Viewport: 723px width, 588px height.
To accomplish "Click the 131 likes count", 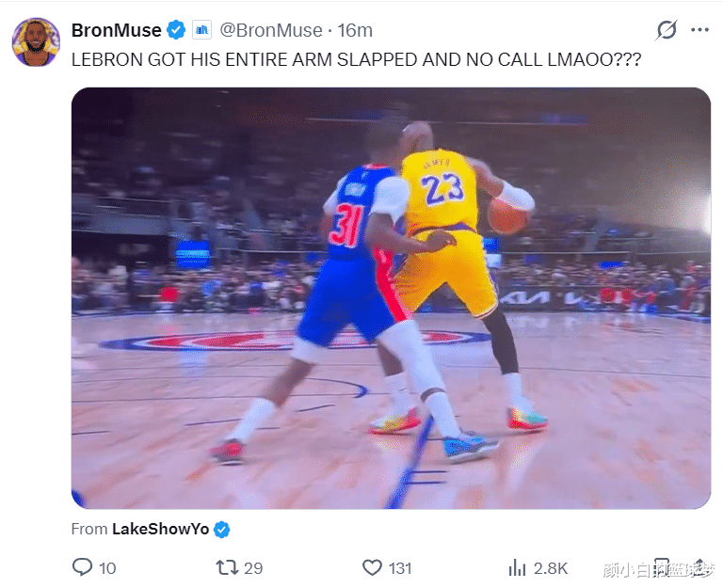I will pos(400,568).
